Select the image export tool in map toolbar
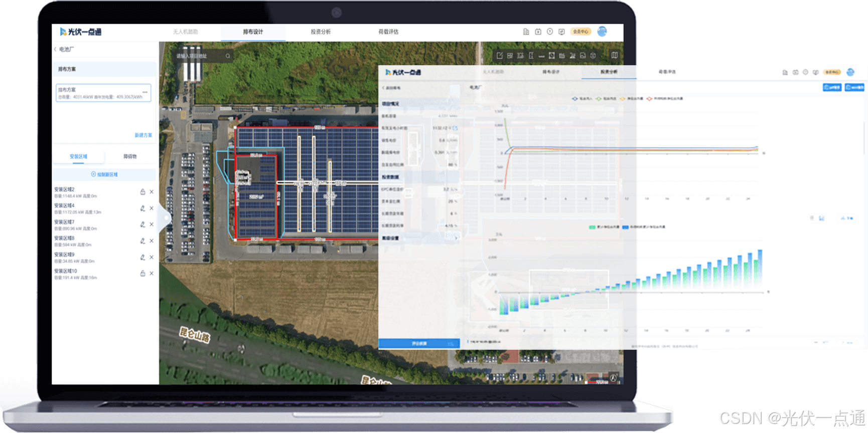The width and height of the screenshot is (868, 433). point(583,56)
